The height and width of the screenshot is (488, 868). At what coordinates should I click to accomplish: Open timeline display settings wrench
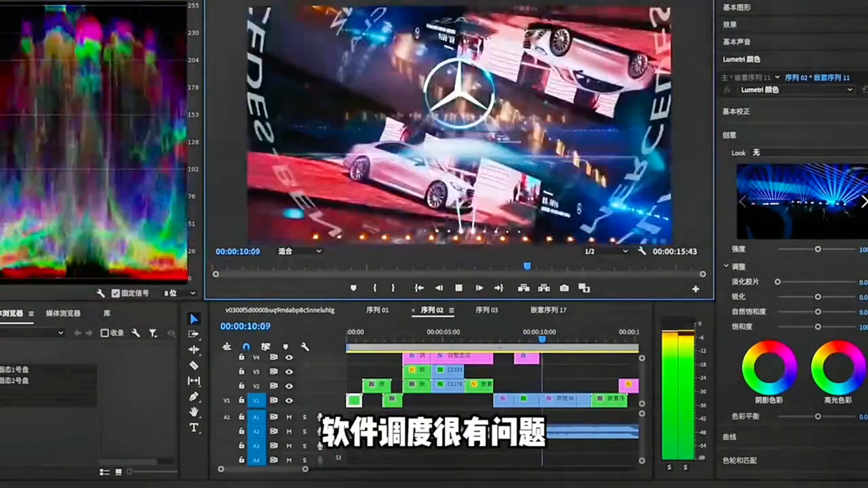point(305,346)
